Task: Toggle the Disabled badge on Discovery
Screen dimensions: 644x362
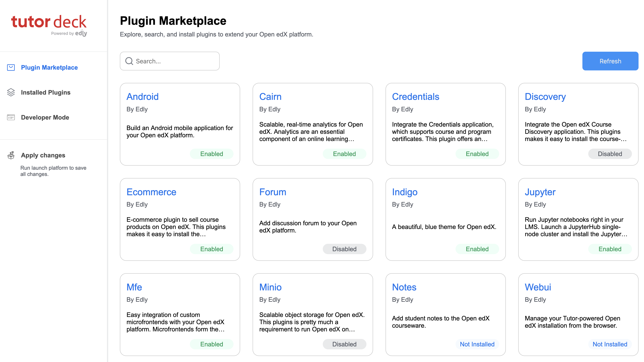Action: 610,154
